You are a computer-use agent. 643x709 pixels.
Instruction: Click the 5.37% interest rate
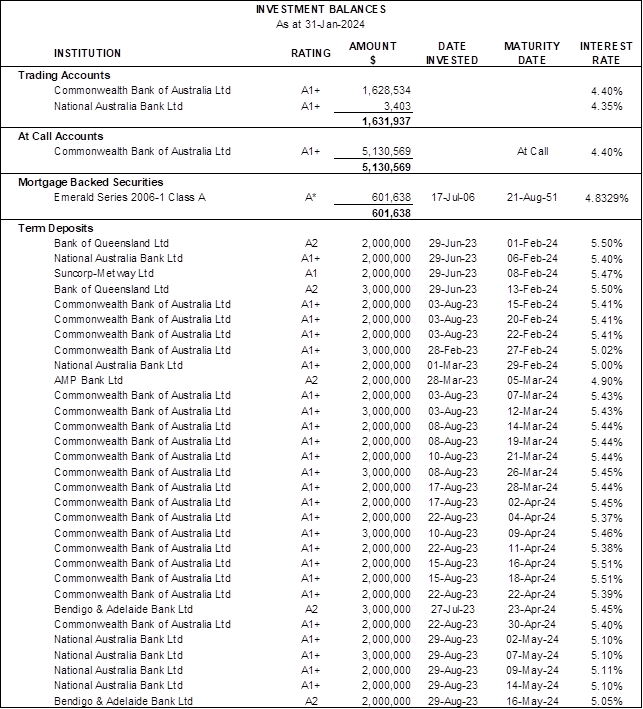(x=606, y=518)
